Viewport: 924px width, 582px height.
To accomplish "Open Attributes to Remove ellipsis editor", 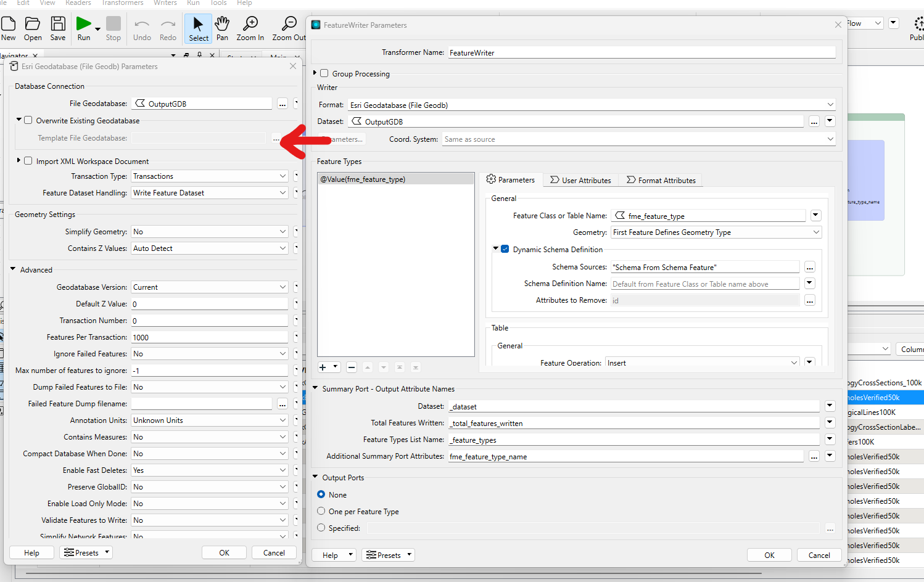I will (810, 300).
